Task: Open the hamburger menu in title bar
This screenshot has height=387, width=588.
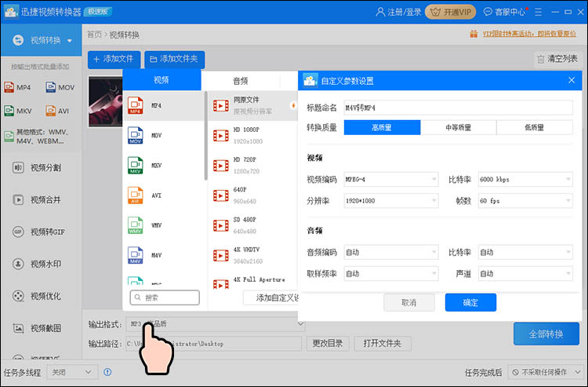Action: (538, 12)
